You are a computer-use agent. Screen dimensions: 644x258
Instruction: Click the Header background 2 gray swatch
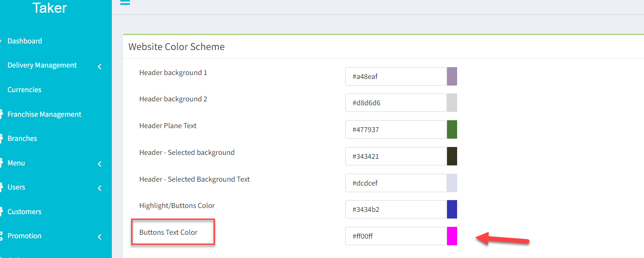click(x=452, y=103)
